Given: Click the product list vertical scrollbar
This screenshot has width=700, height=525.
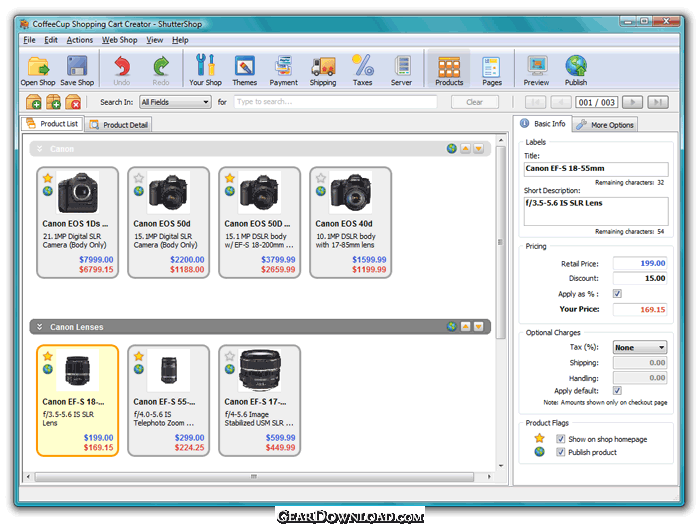Looking at the screenshot, I should pyautogui.click(x=500, y=242).
